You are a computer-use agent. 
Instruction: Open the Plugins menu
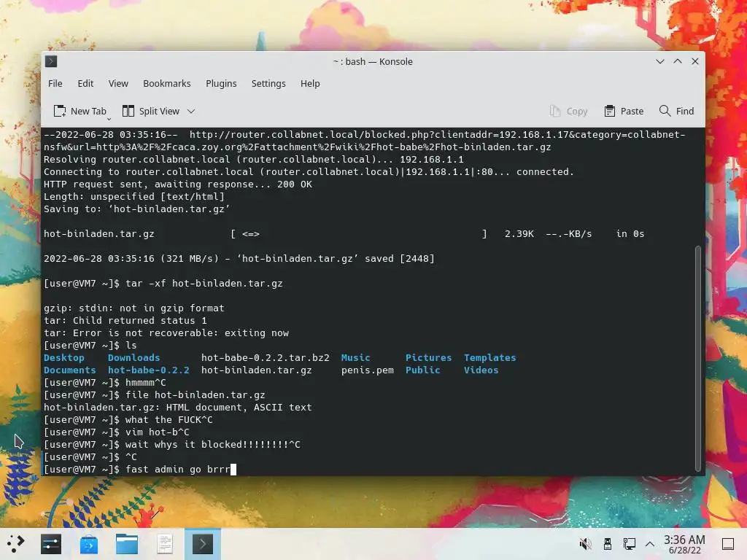click(221, 83)
